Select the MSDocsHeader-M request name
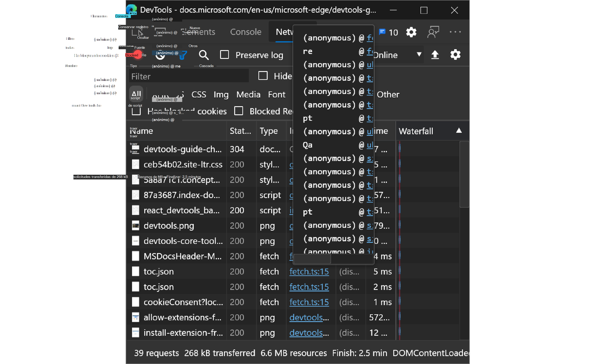The width and height of the screenshot is (595, 364). pyautogui.click(x=183, y=256)
